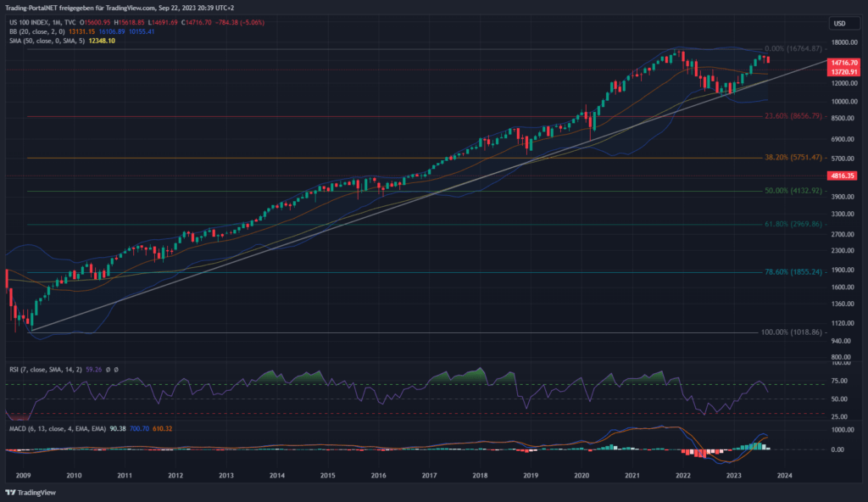Click the 2015 label on the time axis
Image resolution: width=868 pixels, height=502 pixels.
(x=328, y=476)
